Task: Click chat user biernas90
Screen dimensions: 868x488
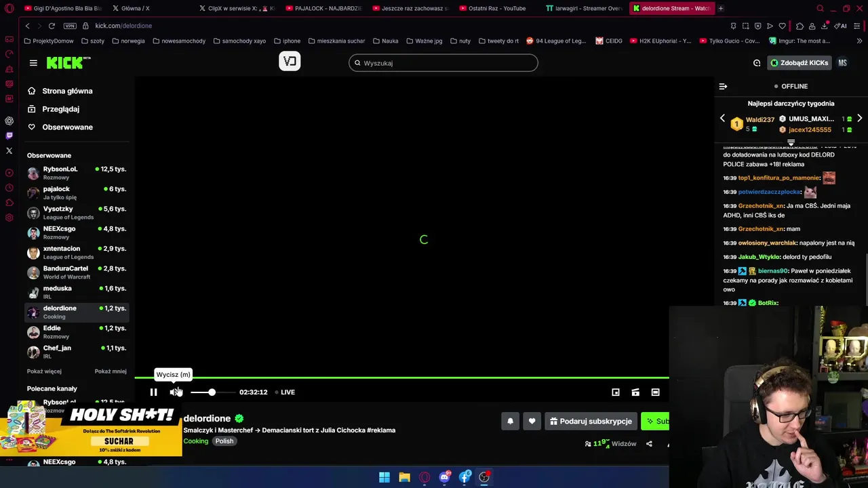Action: (x=774, y=271)
